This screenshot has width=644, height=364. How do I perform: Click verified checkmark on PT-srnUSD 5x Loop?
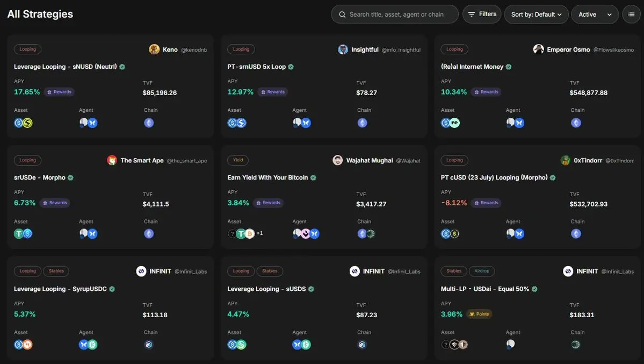point(291,67)
